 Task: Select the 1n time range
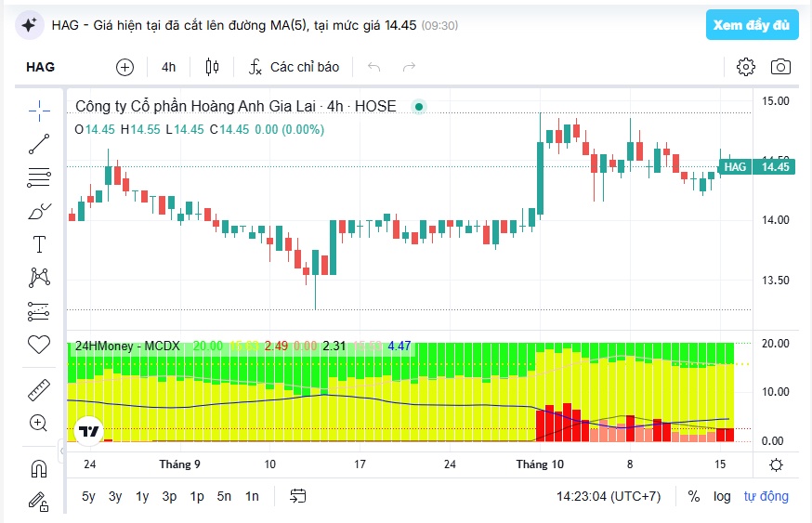tap(252, 496)
